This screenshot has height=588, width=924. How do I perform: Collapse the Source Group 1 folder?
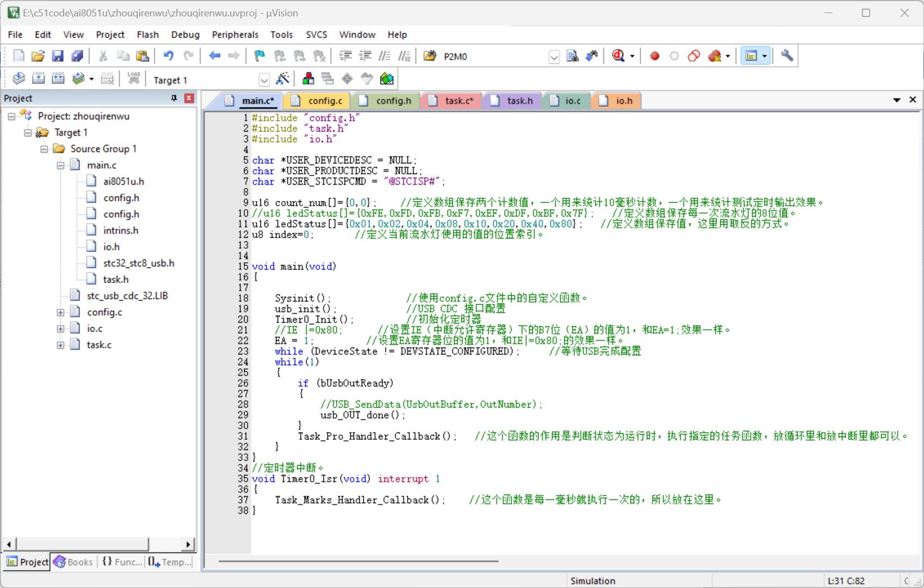pyautogui.click(x=44, y=149)
